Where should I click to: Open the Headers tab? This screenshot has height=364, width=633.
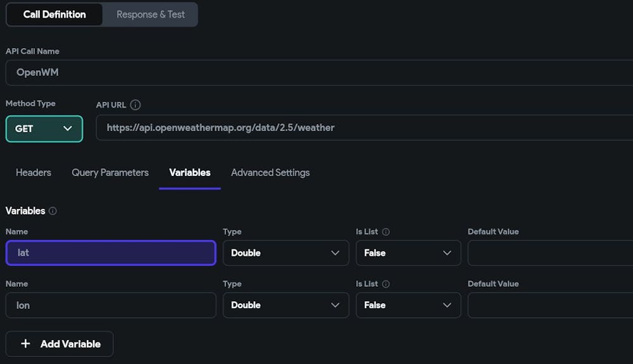[34, 172]
